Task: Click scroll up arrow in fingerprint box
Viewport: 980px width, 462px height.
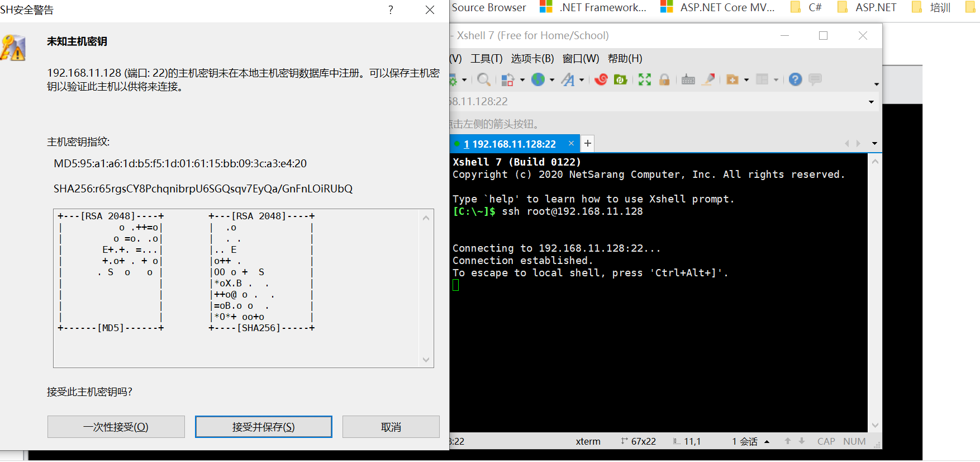Action: point(426,218)
